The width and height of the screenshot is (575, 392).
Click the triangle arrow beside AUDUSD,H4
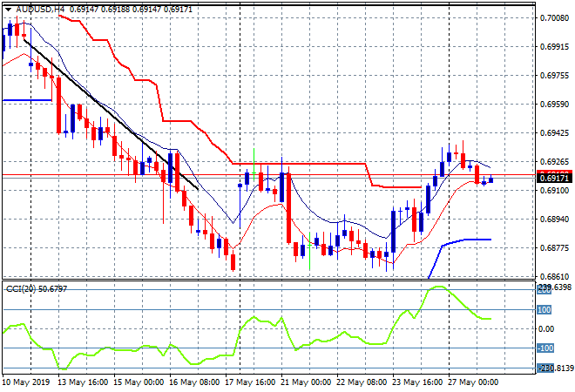tap(8, 10)
